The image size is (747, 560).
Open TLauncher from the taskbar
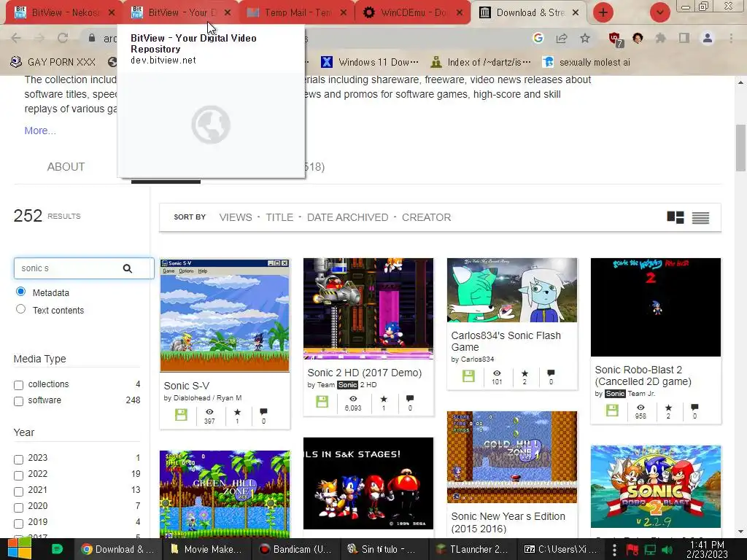472,549
